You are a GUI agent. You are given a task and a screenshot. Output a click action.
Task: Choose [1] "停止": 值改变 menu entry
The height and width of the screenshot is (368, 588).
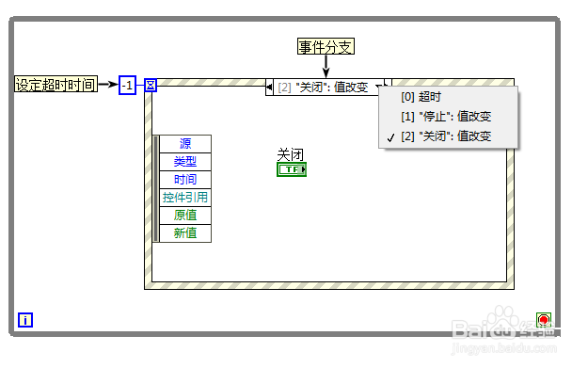449,117
